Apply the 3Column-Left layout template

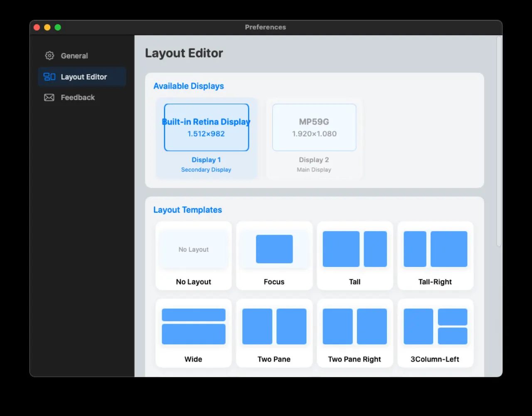(x=436, y=333)
